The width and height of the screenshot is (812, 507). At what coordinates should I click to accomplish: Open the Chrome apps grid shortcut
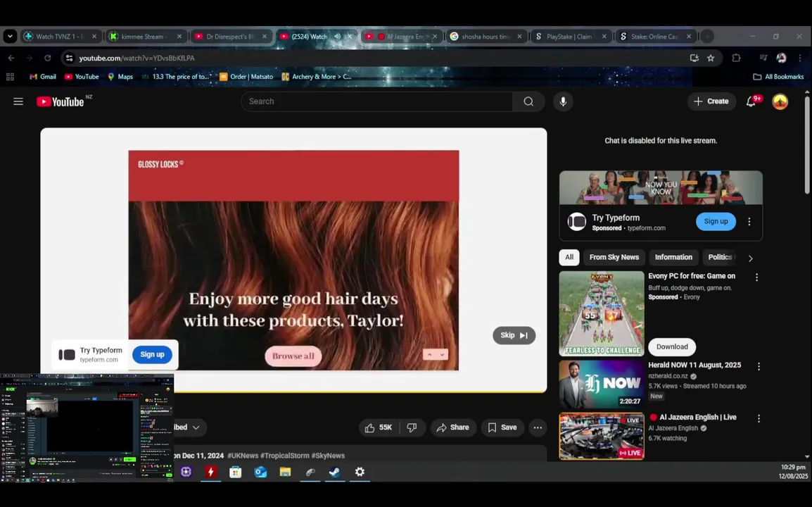click(10, 77)
